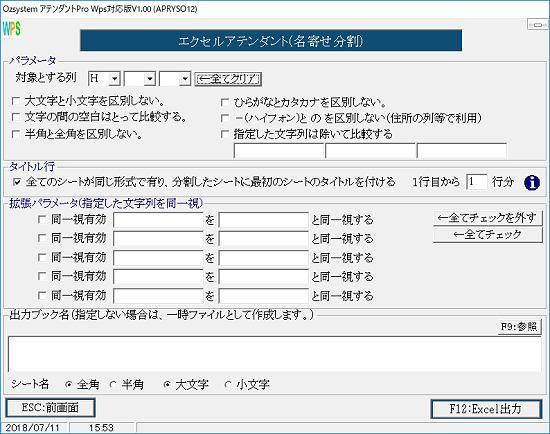Click the first excluded-string input field
This screenshot has height=434, width=550.
click(279, 151)
